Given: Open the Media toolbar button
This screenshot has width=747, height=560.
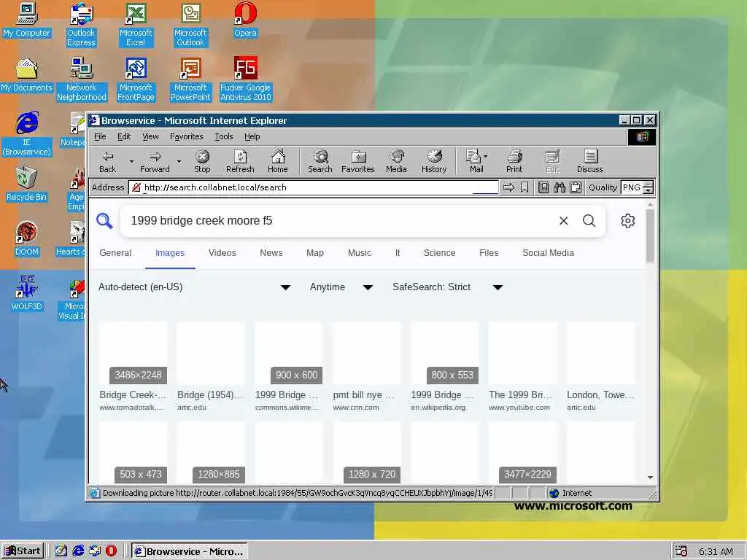Looking at the screenshot, I should [396, 161].
